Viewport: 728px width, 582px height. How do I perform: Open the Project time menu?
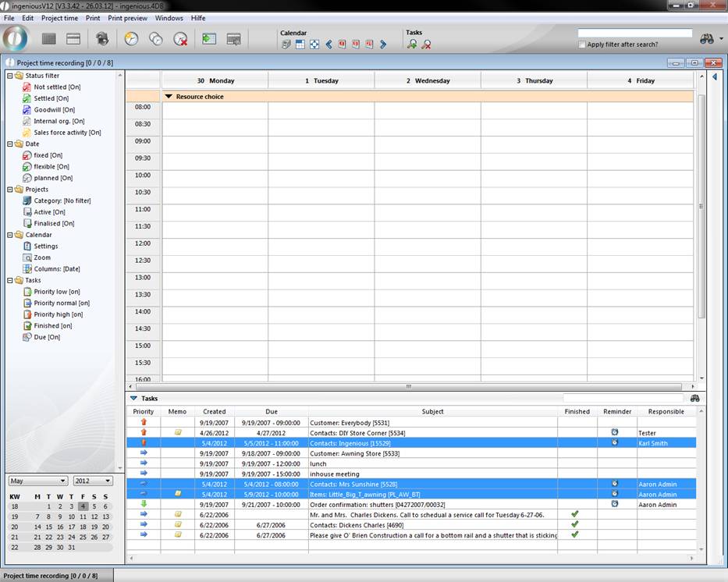[59, 18]
